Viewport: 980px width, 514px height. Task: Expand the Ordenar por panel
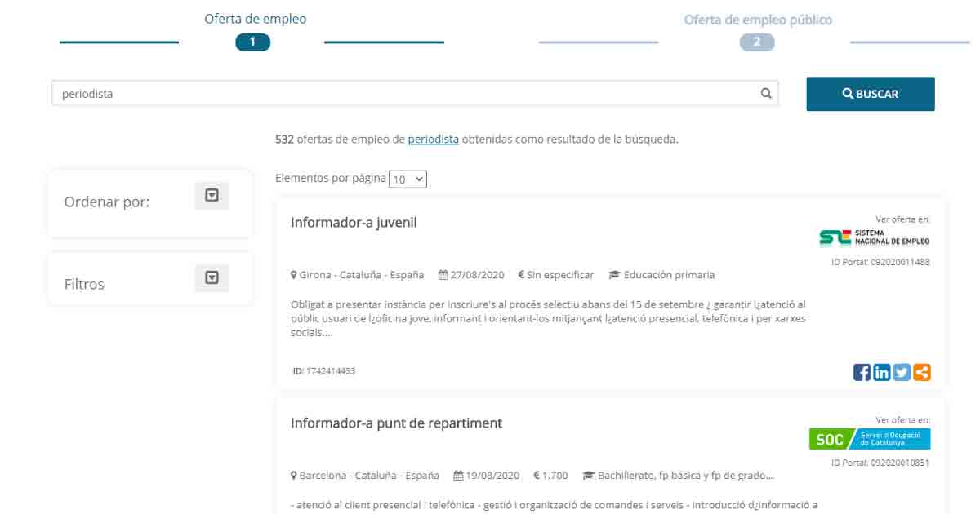point(212,196)
